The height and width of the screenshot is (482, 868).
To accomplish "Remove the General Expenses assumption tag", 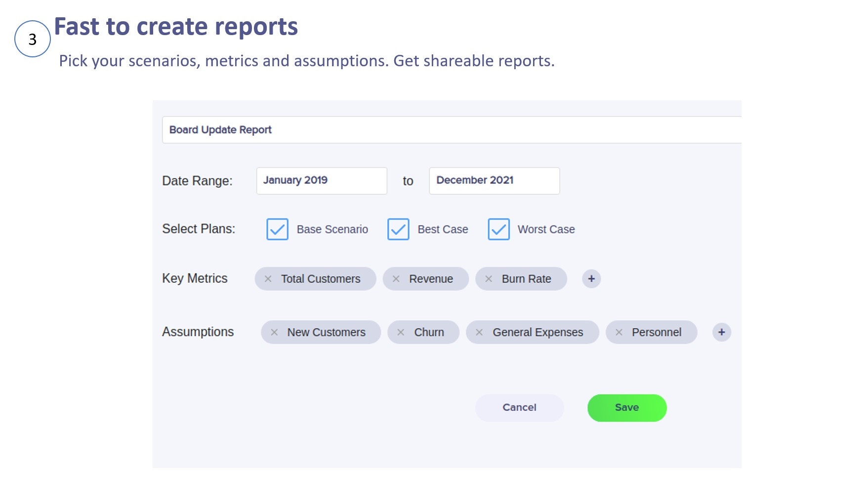I will [479, 332].
